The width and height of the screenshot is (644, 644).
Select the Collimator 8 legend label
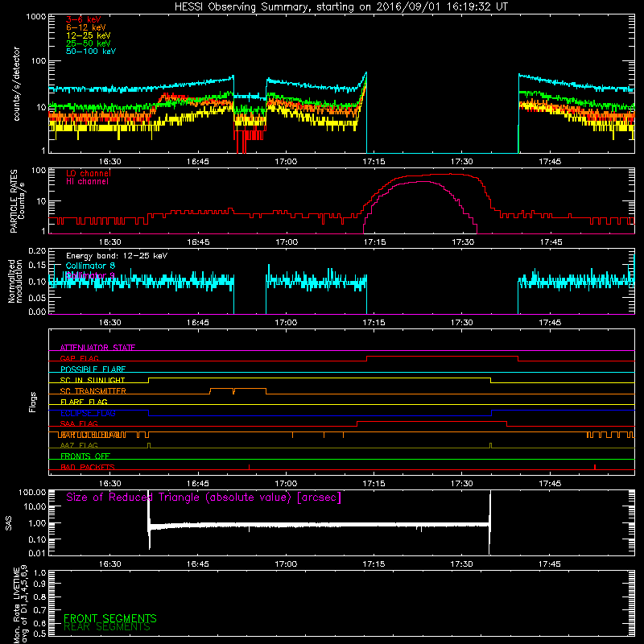tap(90, 266)
